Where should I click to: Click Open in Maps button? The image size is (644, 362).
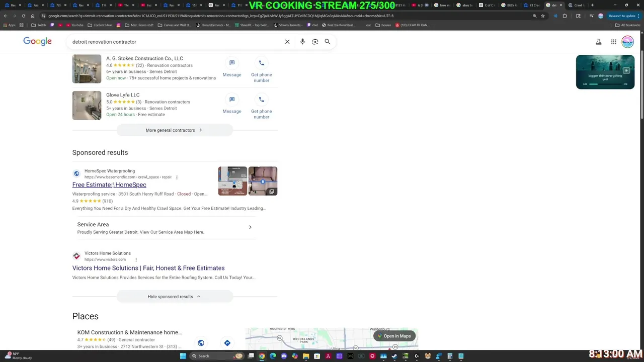pyautogui.click(x=394, y=336)
